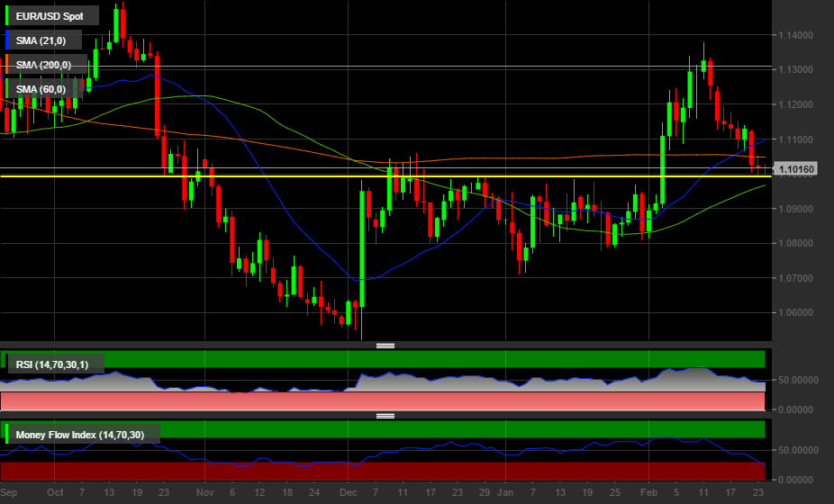
Task: Click the Nov label on time axis
Action: pos(204,493)
